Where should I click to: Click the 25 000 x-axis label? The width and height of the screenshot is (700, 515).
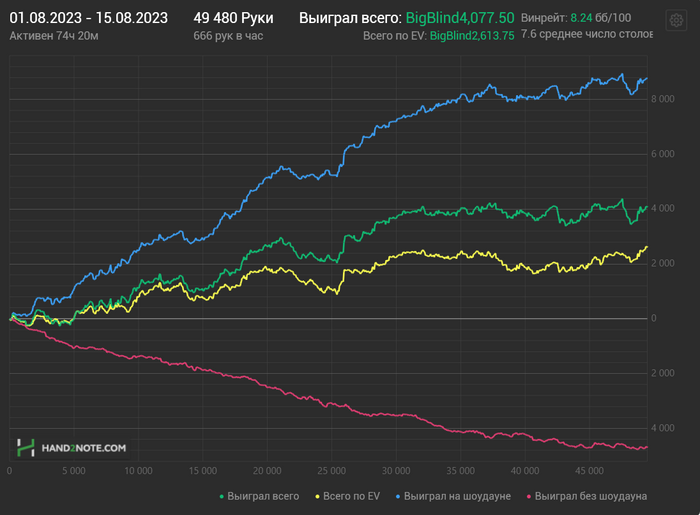tap(331, 471)
